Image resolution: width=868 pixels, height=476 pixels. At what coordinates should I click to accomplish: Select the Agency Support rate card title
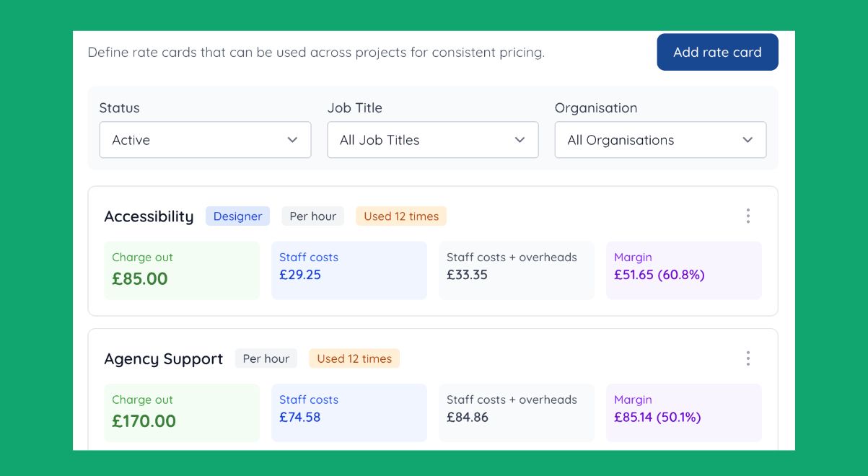pos(163,359)
